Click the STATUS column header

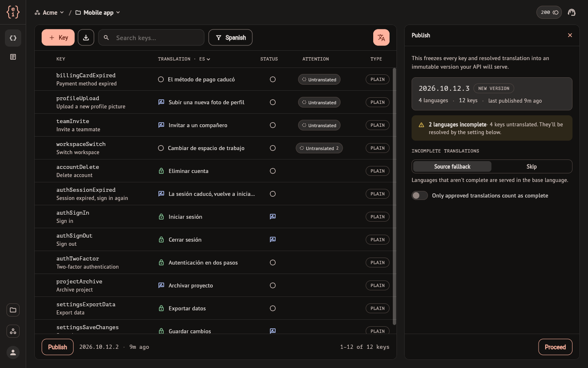click(x=269, y=59)
